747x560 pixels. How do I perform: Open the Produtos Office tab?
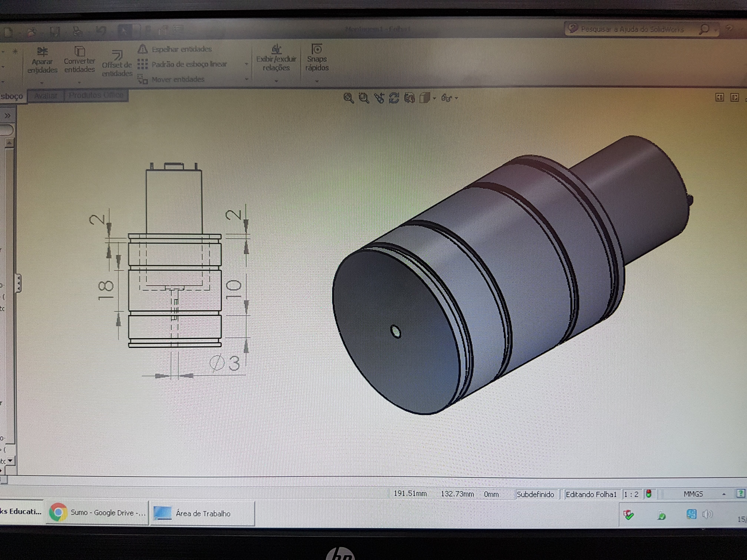[x=96, y=95]
